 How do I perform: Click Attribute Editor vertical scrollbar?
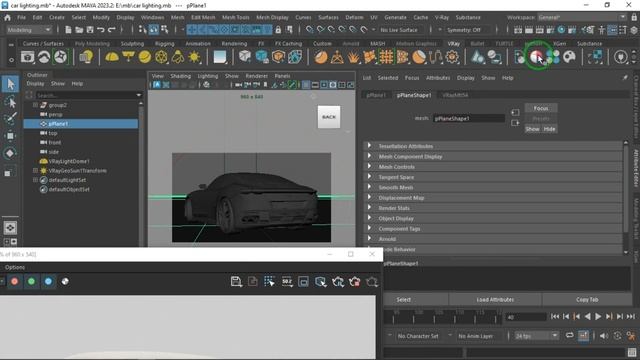click(x=626, y=198)
